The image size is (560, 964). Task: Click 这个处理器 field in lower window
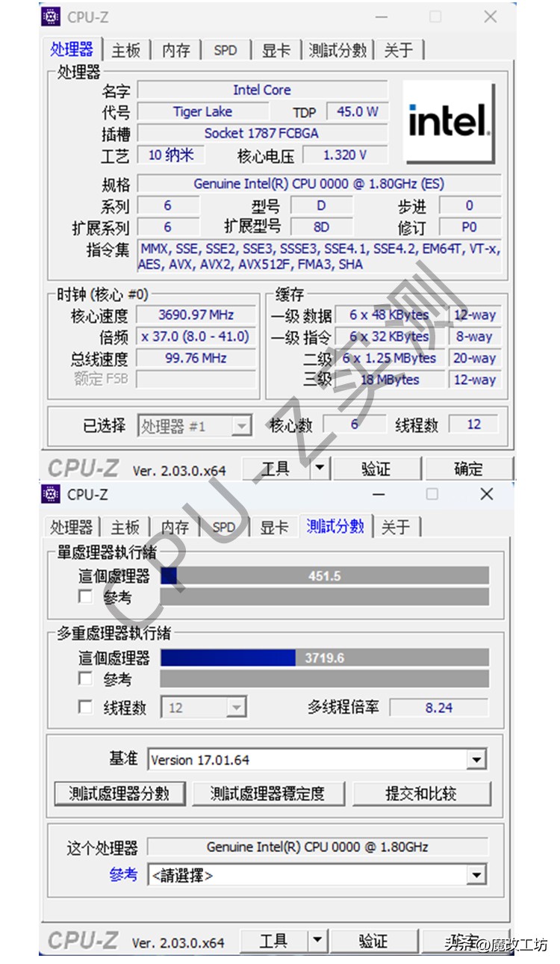click(317, 847)
